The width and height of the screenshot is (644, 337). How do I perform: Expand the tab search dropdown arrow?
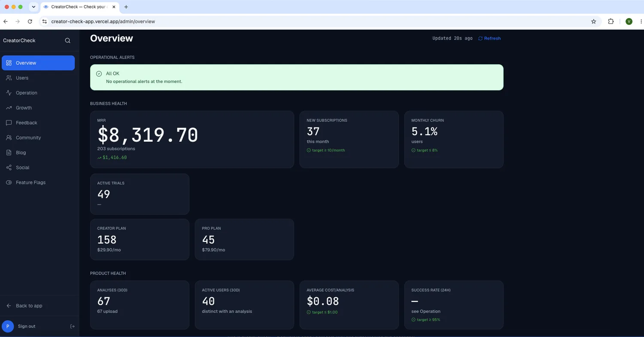click(33, 7)
